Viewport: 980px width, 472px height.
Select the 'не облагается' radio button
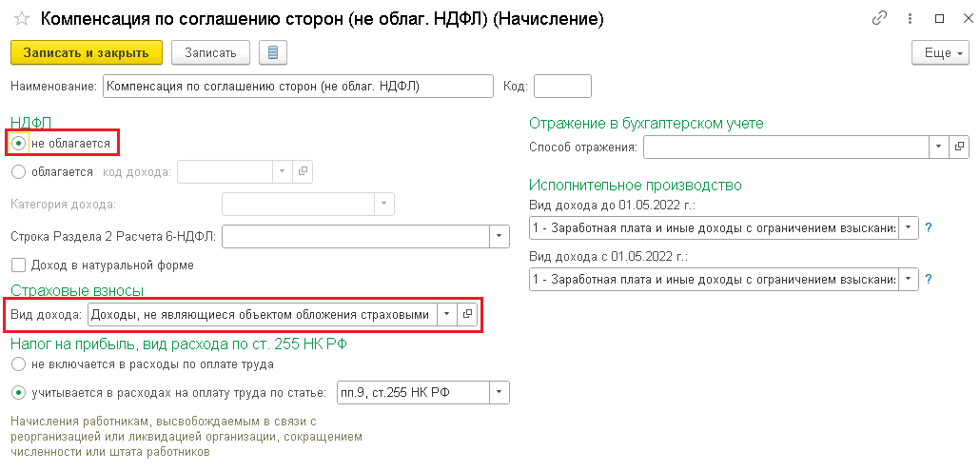coord(19,144)
